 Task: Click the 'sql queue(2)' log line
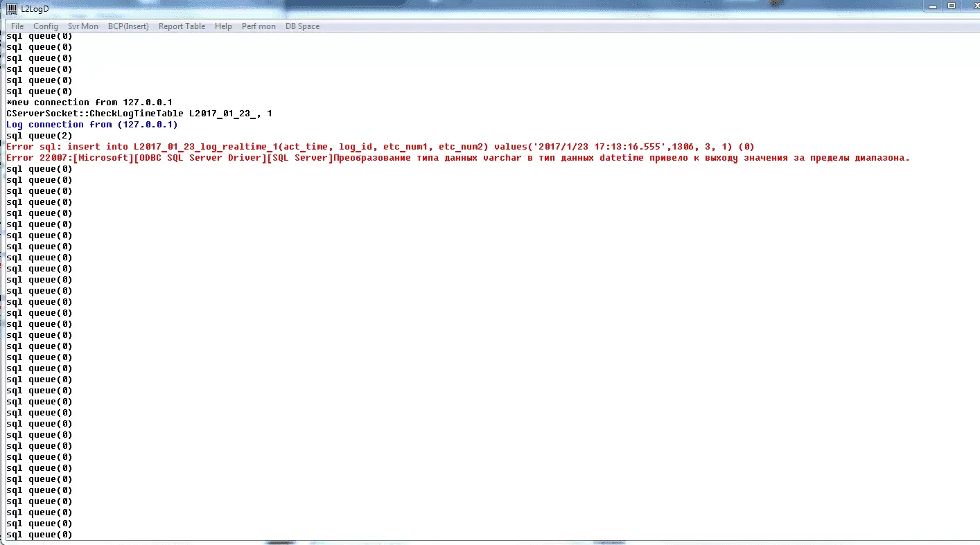[40, 136]
